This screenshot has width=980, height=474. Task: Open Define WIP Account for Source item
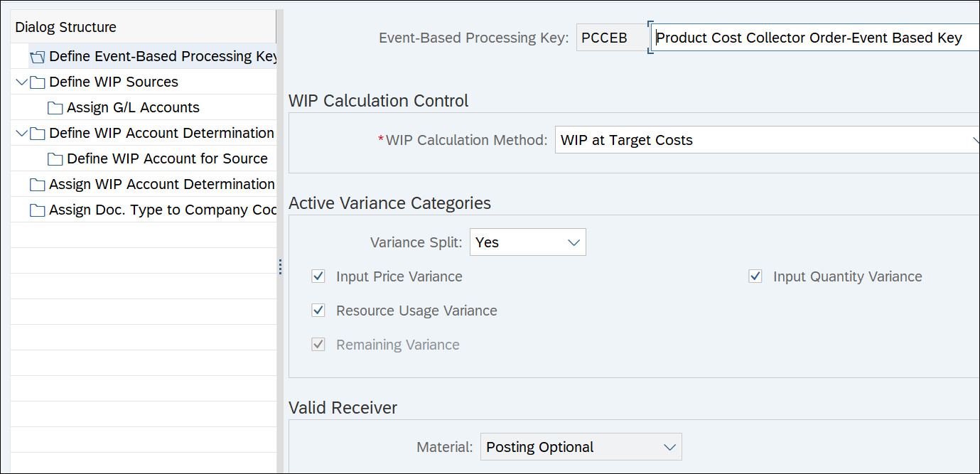click(x=167, y=159)
